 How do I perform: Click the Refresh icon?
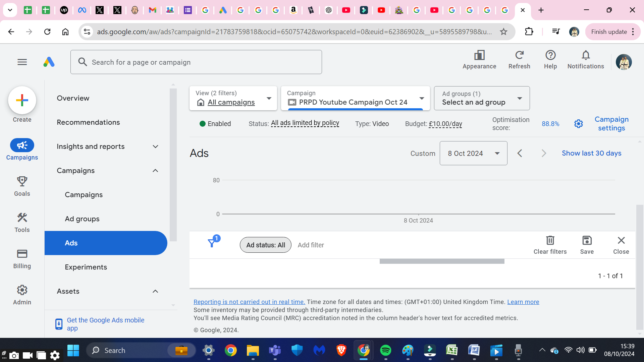tap(519, 60)
